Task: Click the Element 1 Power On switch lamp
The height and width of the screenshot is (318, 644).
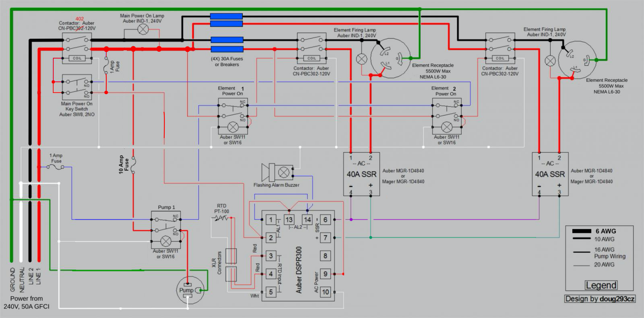Action: [x=233, y=127]
